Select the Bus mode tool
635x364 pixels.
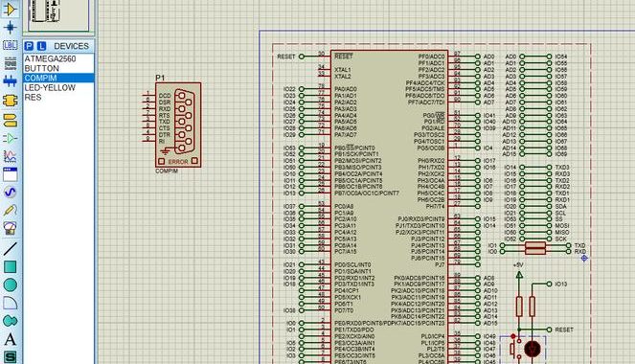10,81
